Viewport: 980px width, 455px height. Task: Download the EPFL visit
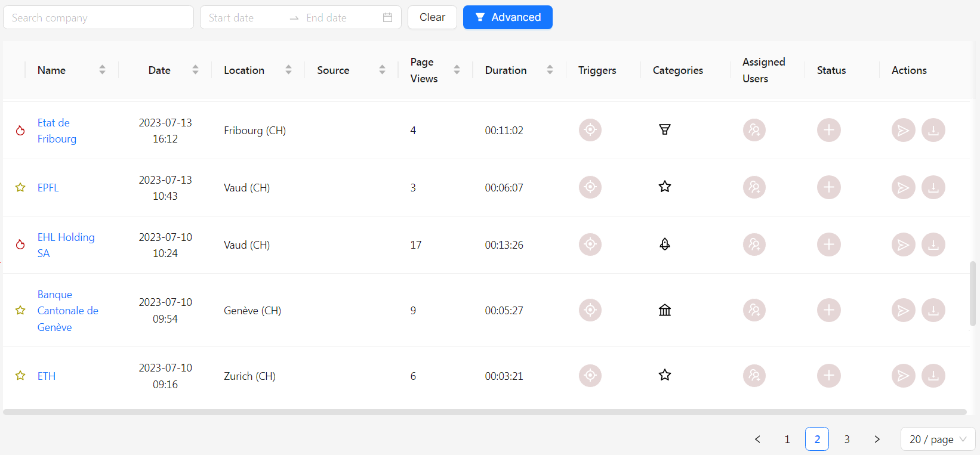point(933,187)
